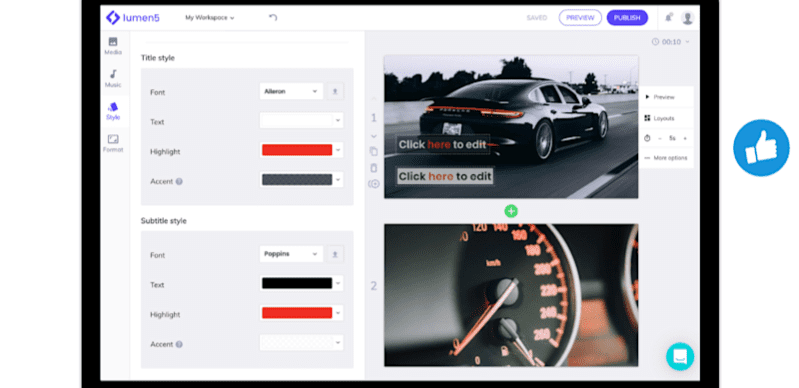The image size is (799, 388).
Task: Switch to the Music tab
Action: [113, 79]
